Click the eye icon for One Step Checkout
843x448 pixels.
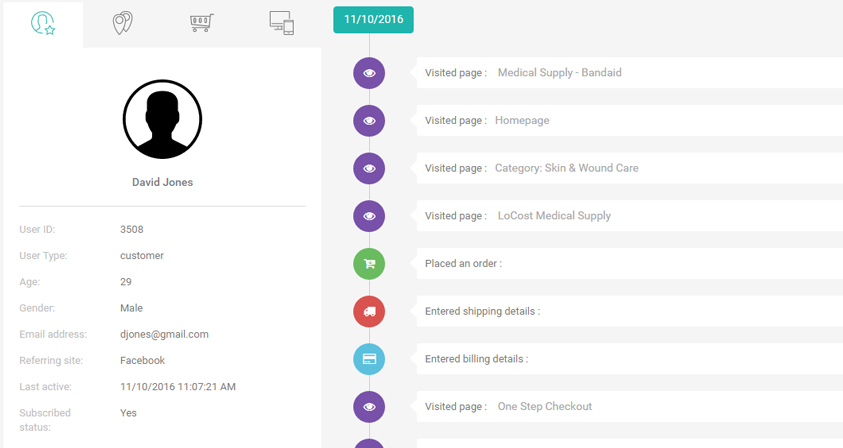click(x=369, y=407)
